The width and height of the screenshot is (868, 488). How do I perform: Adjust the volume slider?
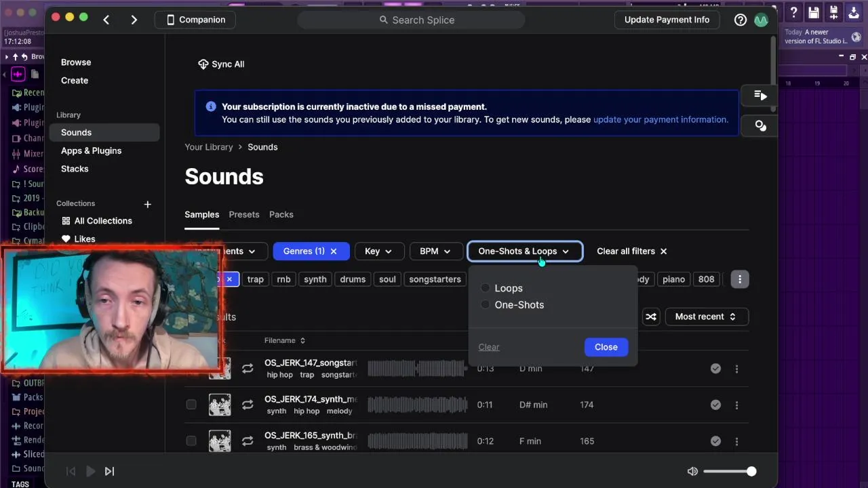(x=729, y=471)
